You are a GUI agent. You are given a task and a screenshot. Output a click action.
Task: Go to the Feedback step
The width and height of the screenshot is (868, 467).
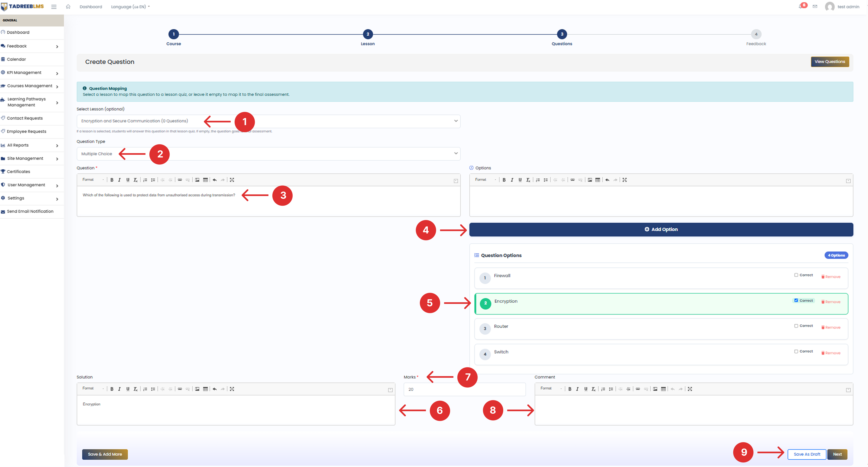(756, 34)
